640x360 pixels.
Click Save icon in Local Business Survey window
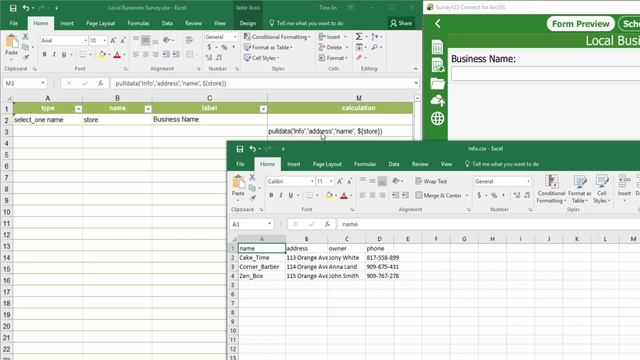click(x=13, y=8)
